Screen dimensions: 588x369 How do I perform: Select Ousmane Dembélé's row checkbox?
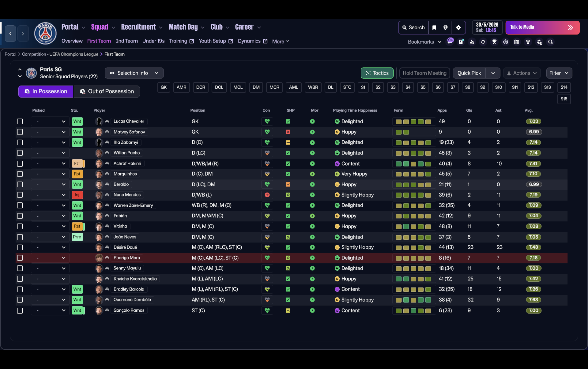coord(20,300)
